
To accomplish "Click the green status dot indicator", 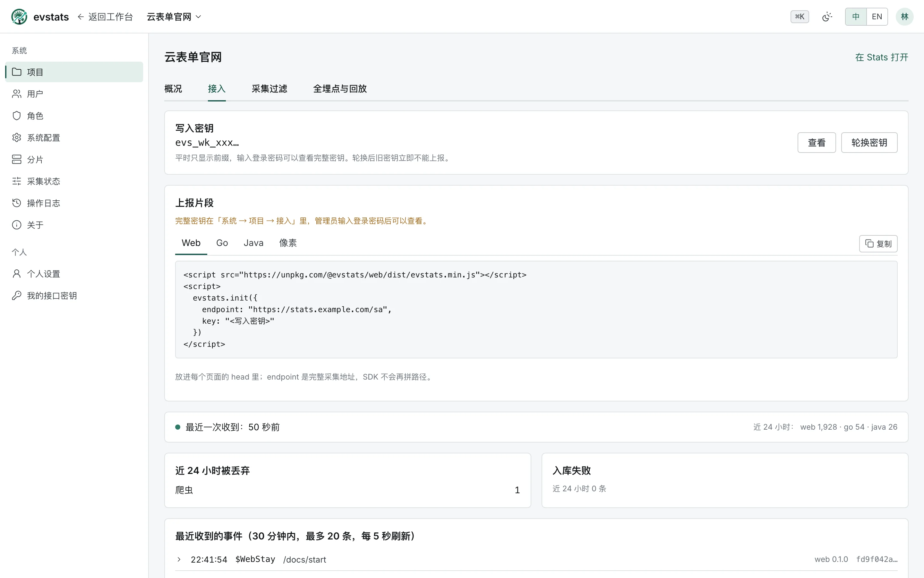I will tap(177, 427).
